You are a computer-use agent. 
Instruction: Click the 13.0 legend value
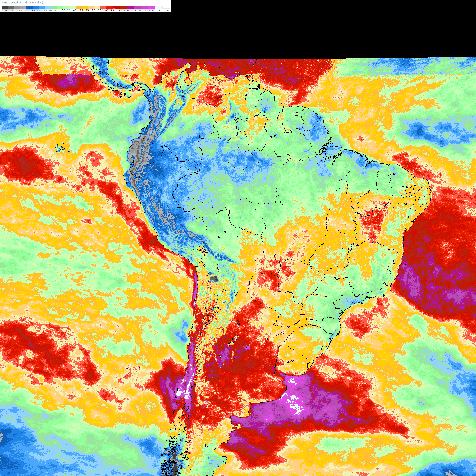168,10
